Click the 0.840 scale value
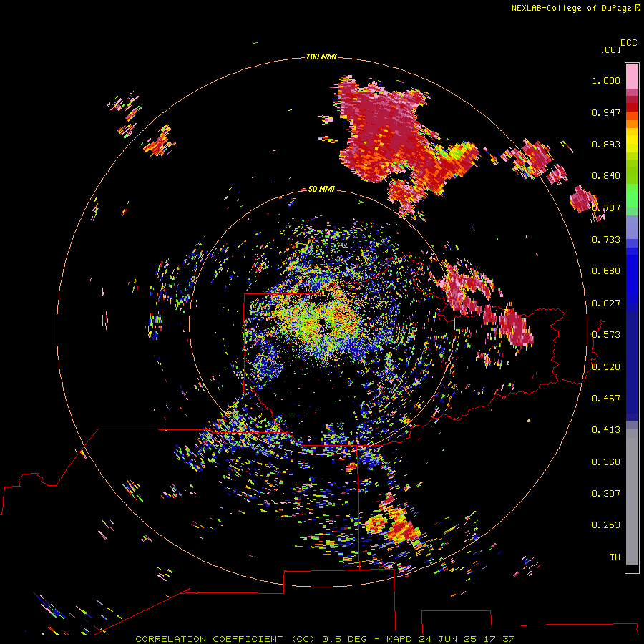644x644 pixels. click(606, 176)
